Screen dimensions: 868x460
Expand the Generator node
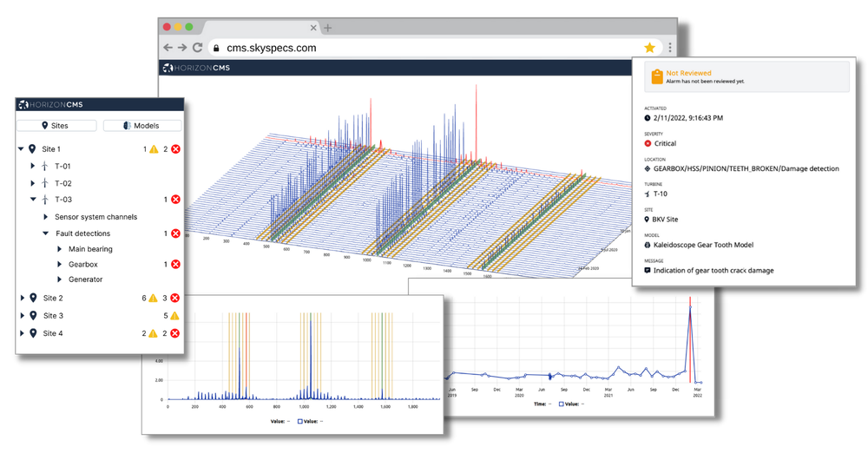[x=59, y=279]
